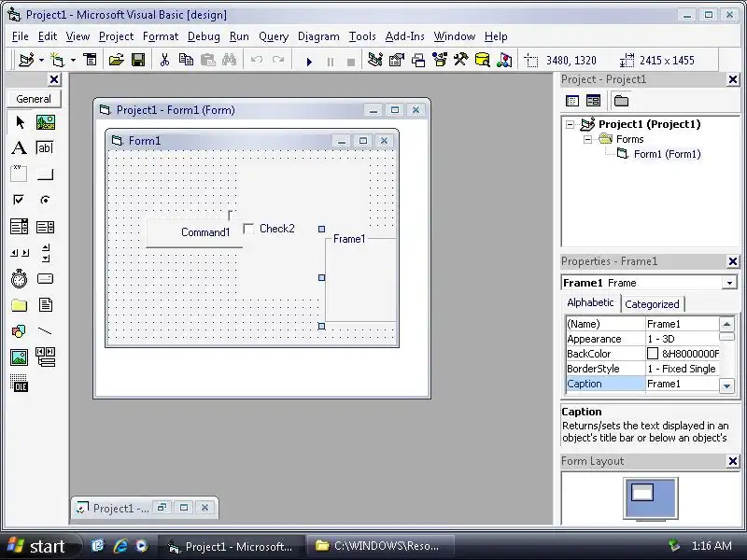Select the FileListBox tool
747x560 pixels.
pyautogui.click(x=46, y=305)
